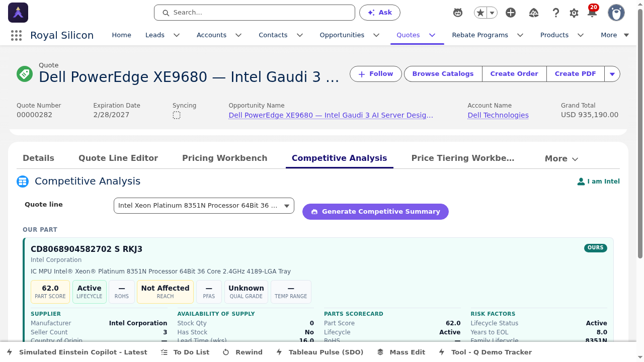Show more quote actions dropdown

612,74
